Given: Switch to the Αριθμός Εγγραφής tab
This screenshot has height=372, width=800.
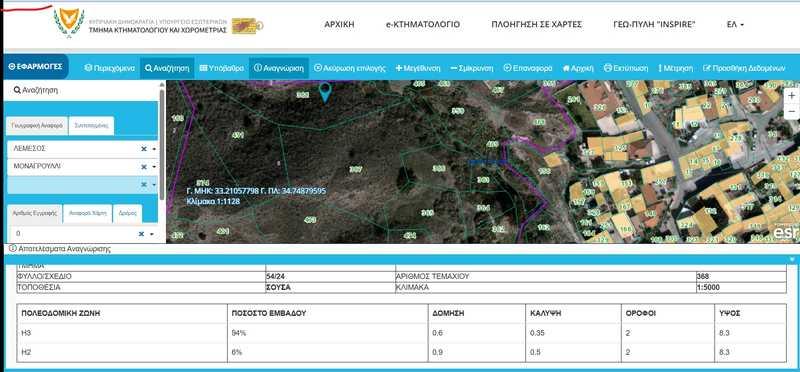Looking at the screenshot, I should pos(35,213).
